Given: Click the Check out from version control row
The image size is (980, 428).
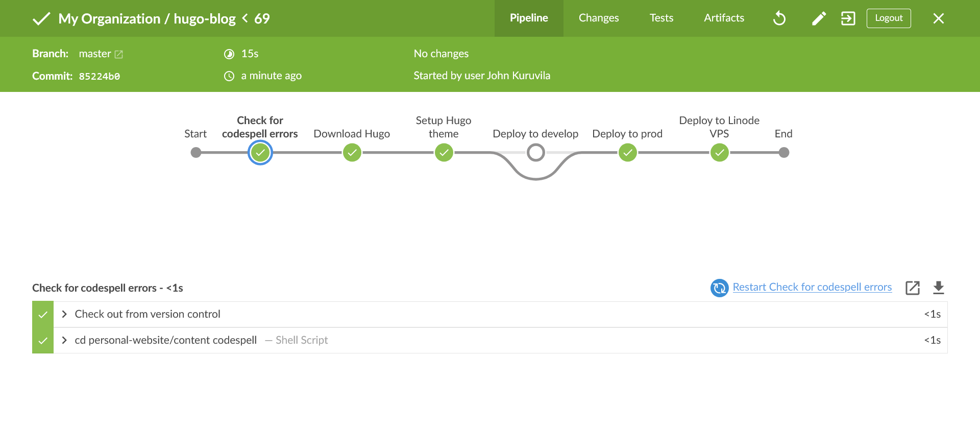Looking at the screenshot, I should [490, 314].
